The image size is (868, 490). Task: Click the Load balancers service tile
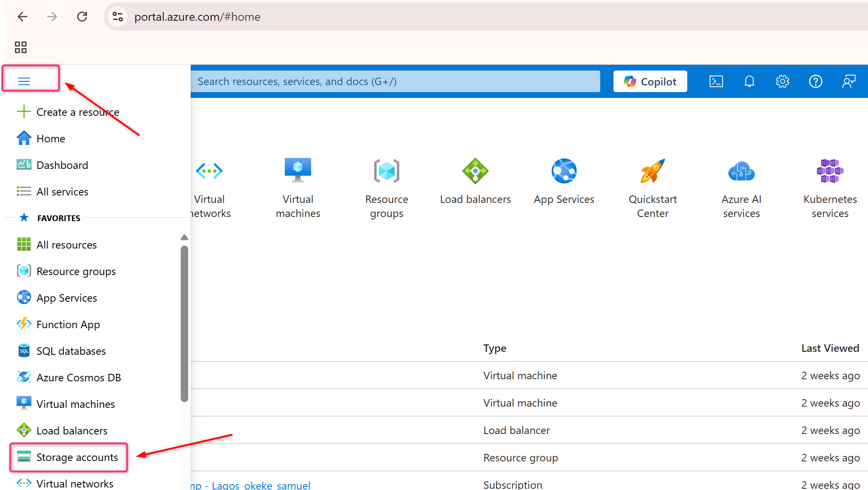(x=475, y=181)
